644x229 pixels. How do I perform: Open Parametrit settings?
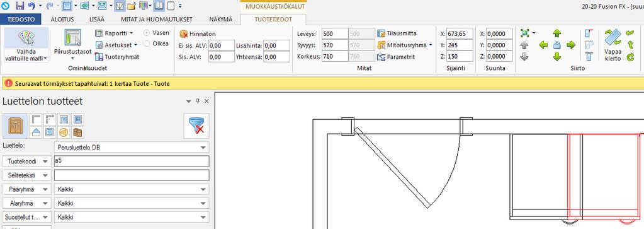click(396, 57)
